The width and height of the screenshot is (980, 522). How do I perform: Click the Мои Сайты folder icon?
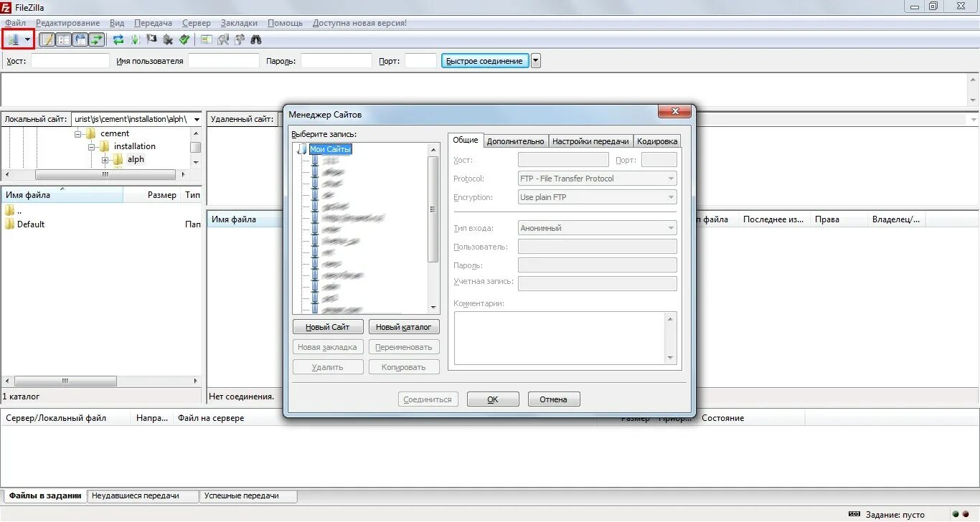[301, 149]
